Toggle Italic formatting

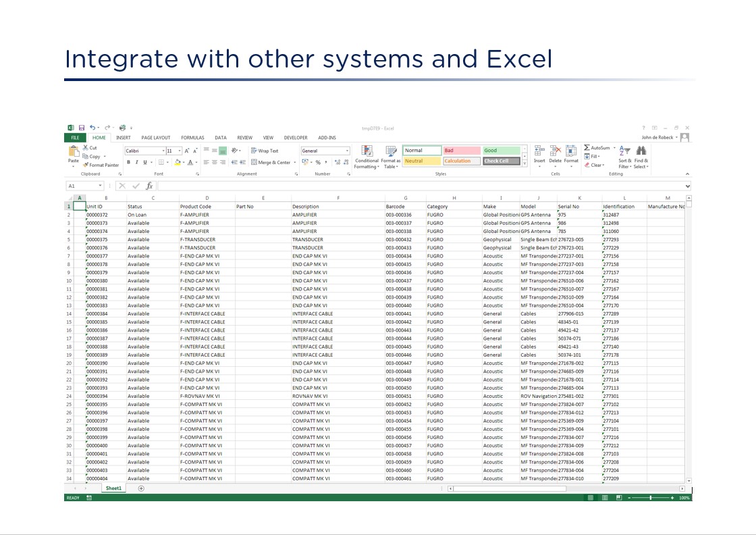click(x=136, y=162)
